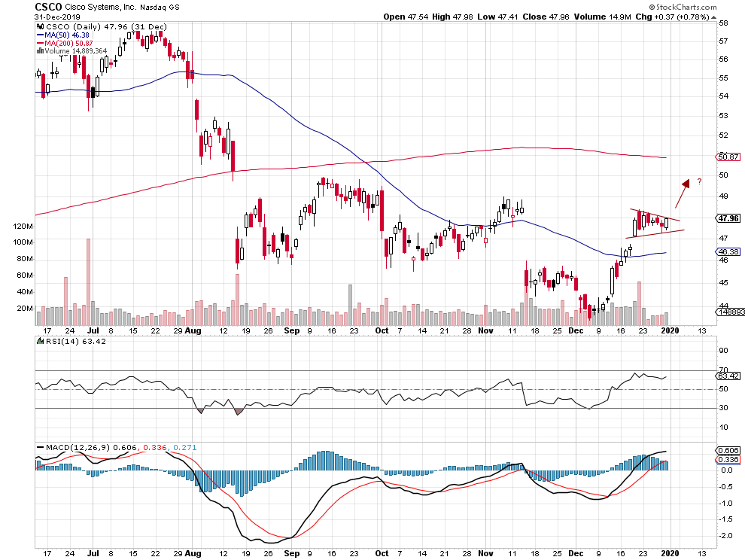Click the blue 0.271 MACD histogram legend value
The height and width of the screenshot is (560, 745).
[185, 447]
